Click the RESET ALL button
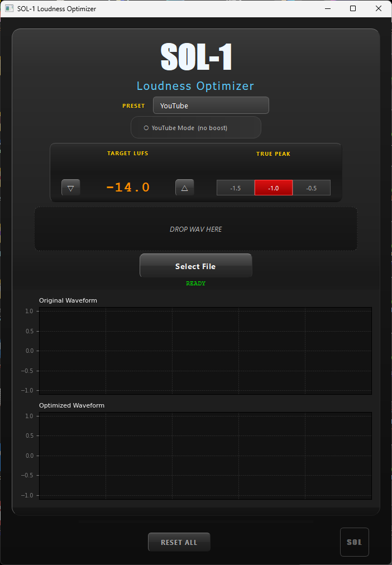Screen dimensions: 392x565 click(x=179, y=542)
